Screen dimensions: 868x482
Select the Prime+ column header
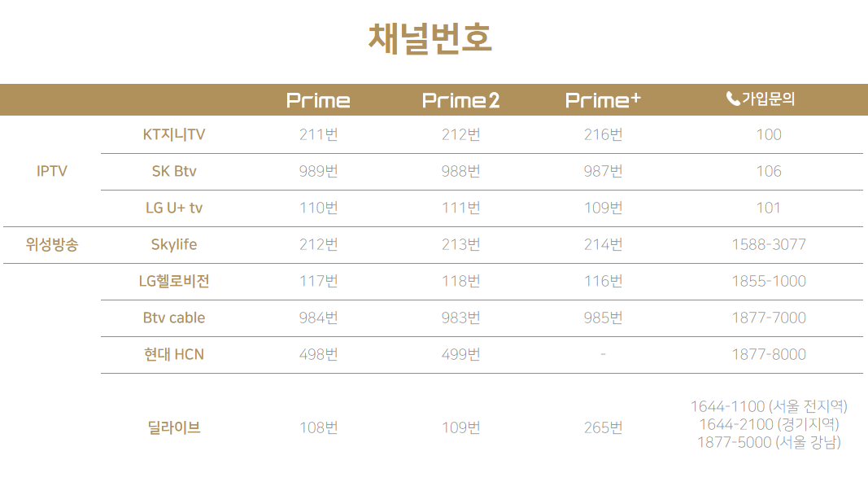point(603,100)
